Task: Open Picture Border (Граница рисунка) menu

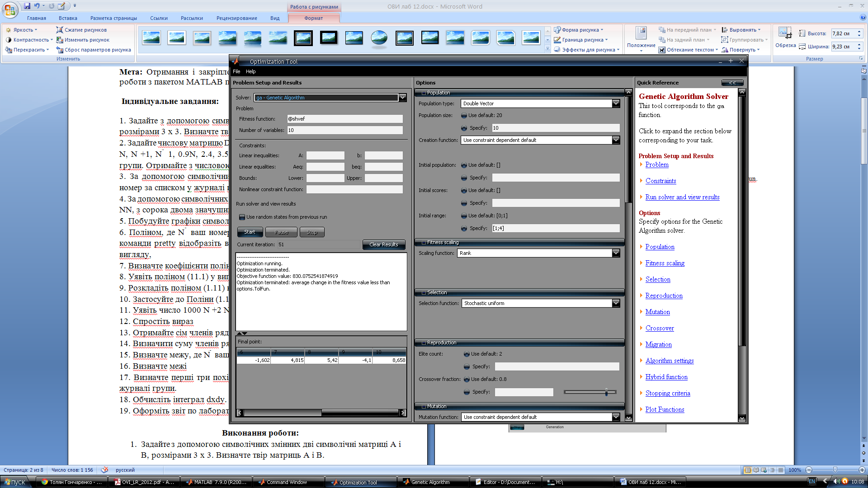Action: coord(581,40)
